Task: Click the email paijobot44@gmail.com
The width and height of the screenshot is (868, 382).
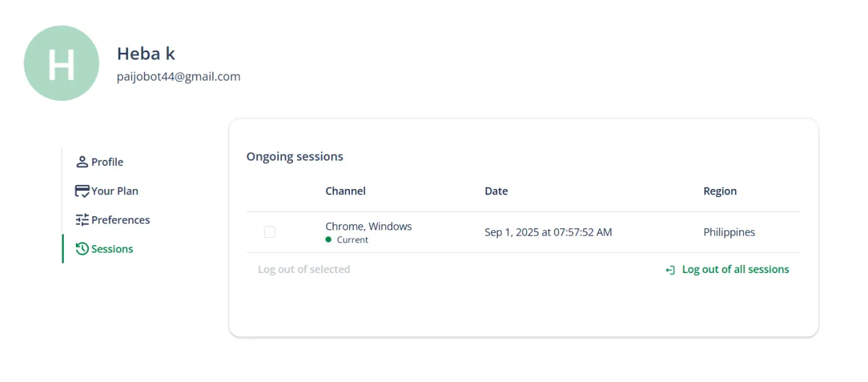Action: [179, 77]
